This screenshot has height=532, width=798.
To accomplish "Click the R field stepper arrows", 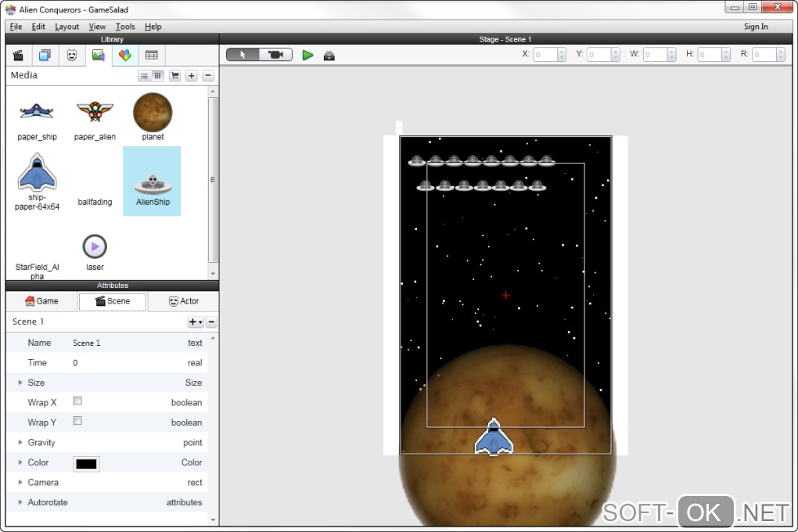I will pyautogui.click(x=781, y=55).
